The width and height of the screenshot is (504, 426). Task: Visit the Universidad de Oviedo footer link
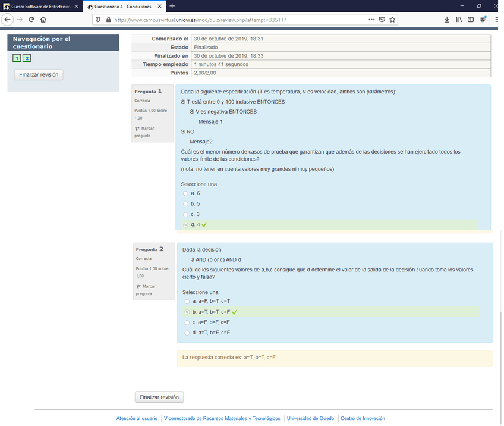(x=310, y=418)
